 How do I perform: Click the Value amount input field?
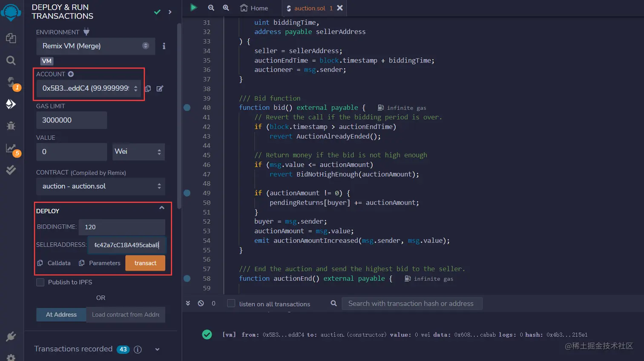coord(72,152)
